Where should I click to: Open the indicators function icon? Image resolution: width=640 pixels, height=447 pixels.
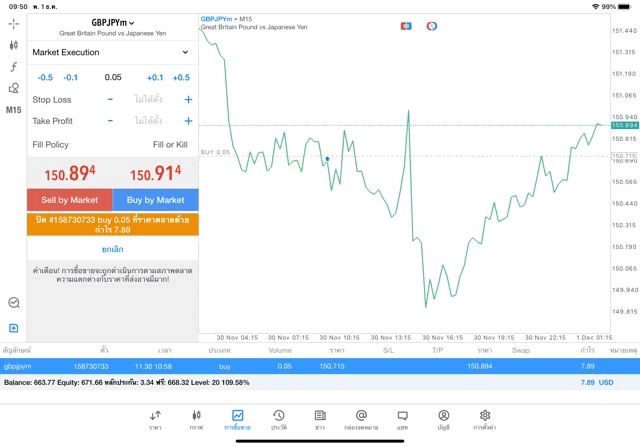pyautogui.click(x=13, y=67)
